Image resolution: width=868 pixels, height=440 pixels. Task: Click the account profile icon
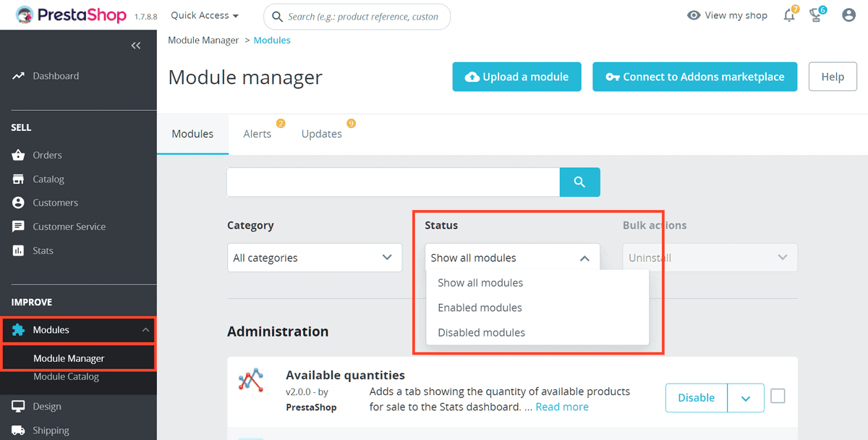848,14
